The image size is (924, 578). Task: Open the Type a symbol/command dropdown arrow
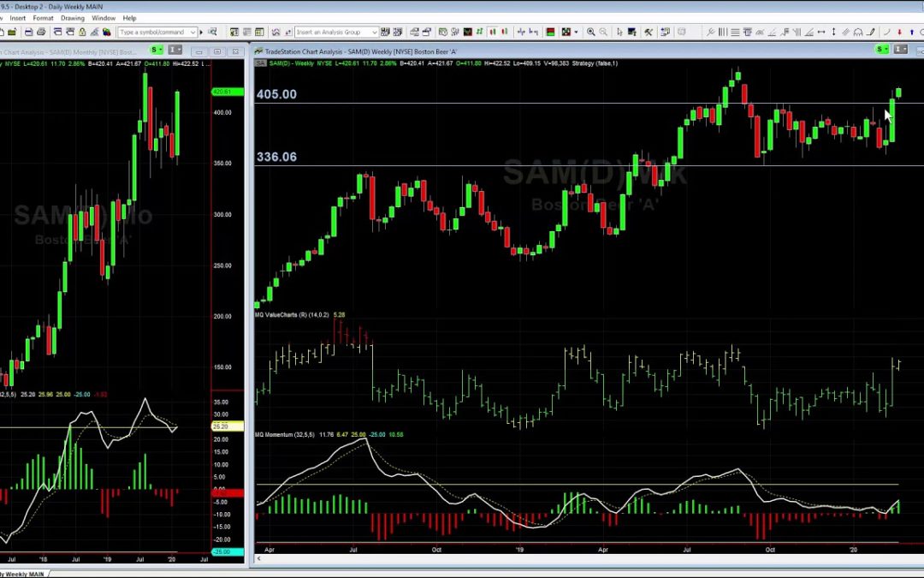point(192,32)
